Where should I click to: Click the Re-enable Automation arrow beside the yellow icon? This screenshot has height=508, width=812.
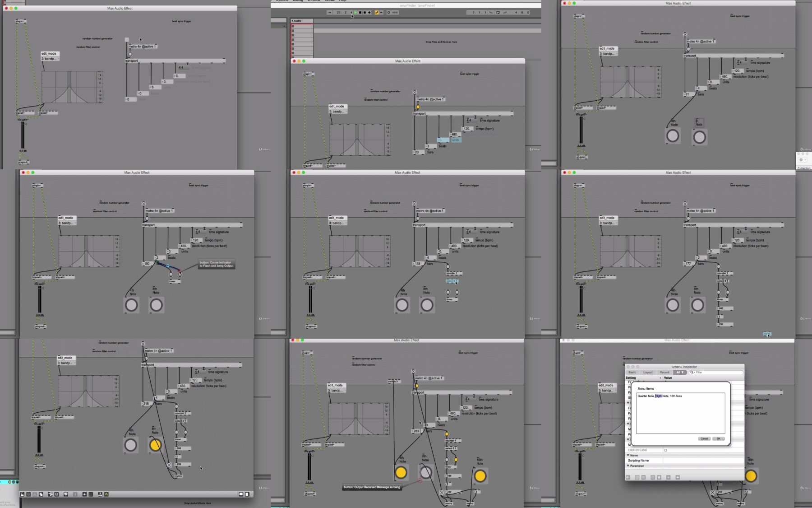click(381, 13)
